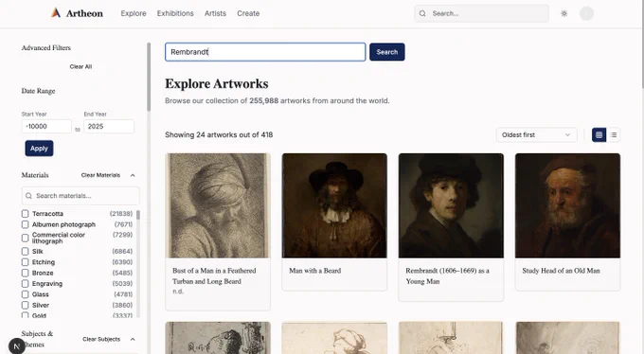Check the Silver material checkbox

click(x=25, y=305)
